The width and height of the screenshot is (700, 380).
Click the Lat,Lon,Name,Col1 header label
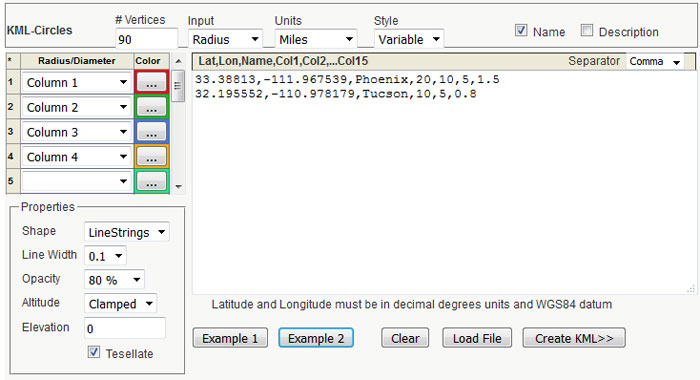tap(283, 61)
